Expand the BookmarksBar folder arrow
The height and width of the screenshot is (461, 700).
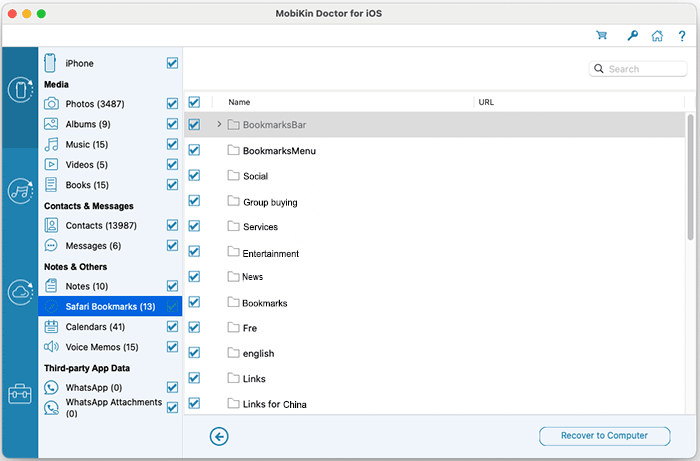click(218, 125)
